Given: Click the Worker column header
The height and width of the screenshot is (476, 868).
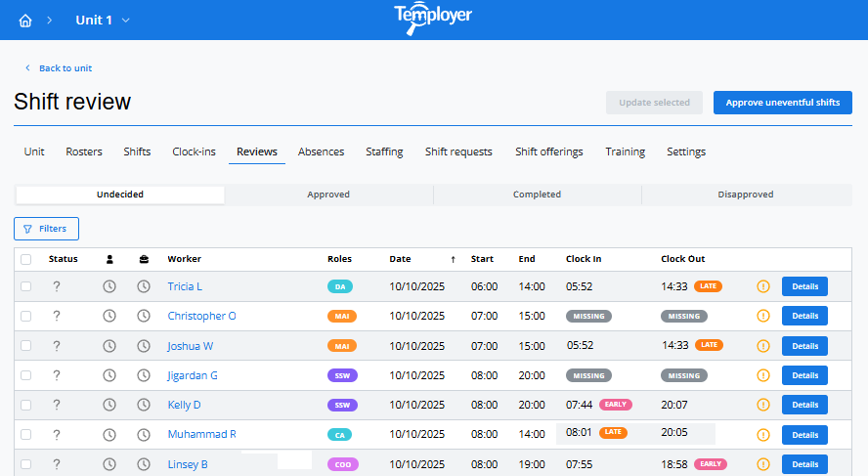Looking at the screenshot, I should [185, 259].
